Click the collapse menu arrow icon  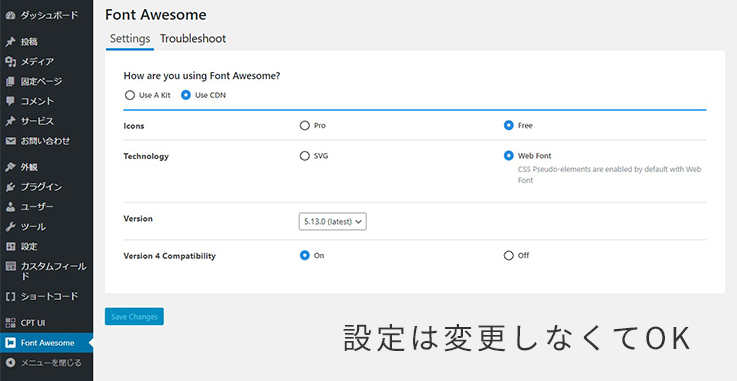click(10, 363)
